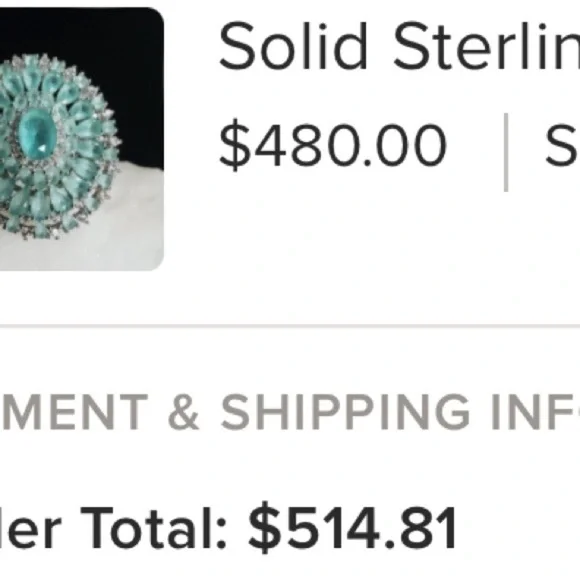Image resolution: width=580 pixels, height=580 pixels.
Task: Open the turquoise ring product thumbnail
Action: [82, 139]
